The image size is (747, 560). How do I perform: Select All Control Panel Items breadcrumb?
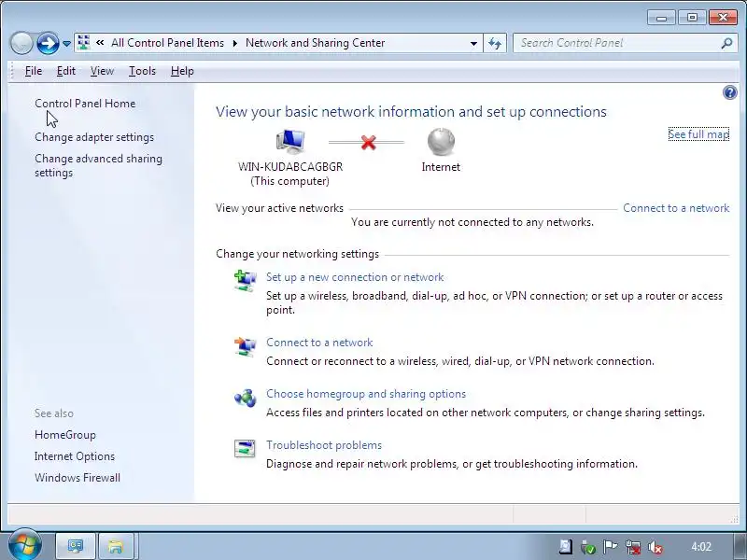pos(167,43)
